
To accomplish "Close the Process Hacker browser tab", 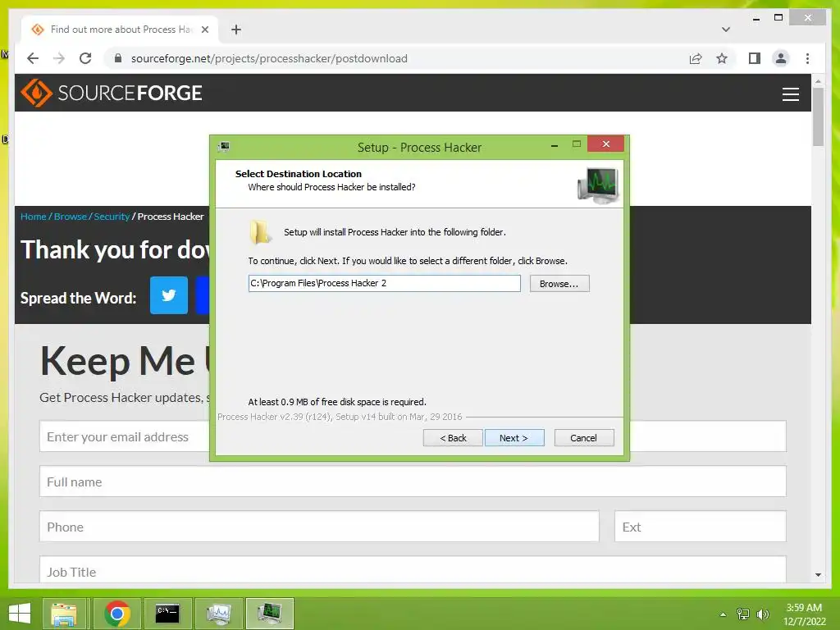I will 204,30.
